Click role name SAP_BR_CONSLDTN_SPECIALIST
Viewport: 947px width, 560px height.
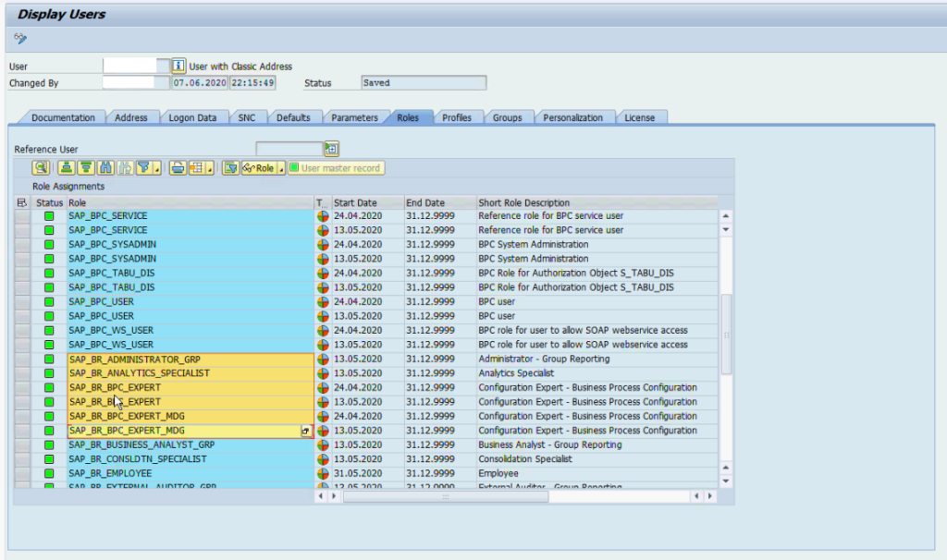click(x=138, y=459)
